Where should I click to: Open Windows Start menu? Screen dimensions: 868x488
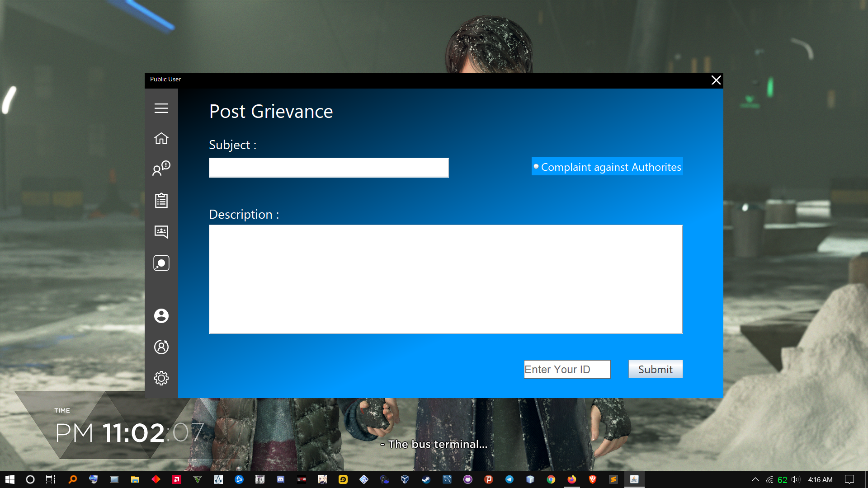(x=10, y=479)
